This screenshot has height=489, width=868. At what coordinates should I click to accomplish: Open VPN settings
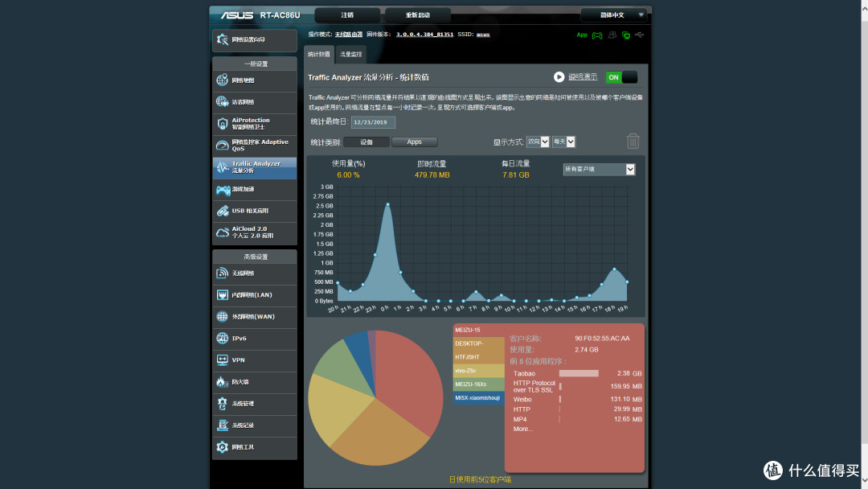pos(255,360)
